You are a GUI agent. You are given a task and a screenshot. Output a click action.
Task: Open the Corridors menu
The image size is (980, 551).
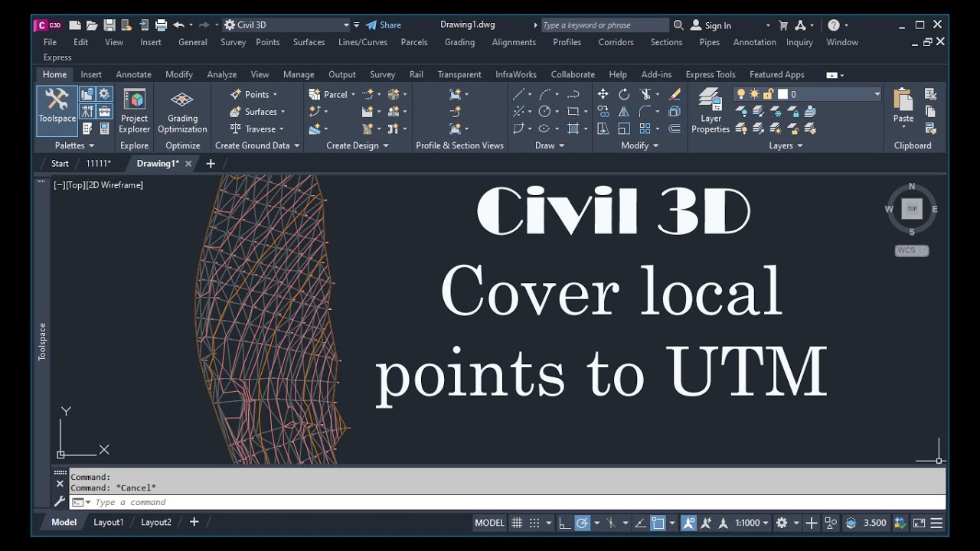point(616,42)
